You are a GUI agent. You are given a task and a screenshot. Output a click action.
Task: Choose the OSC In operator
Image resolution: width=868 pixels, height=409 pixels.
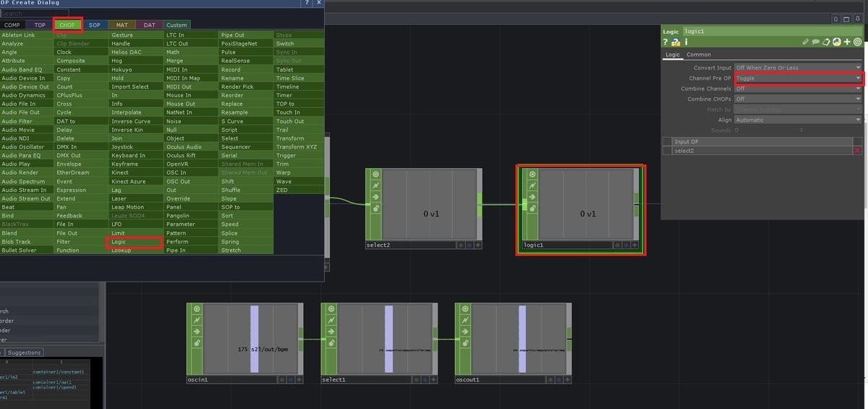pos(192,172)
